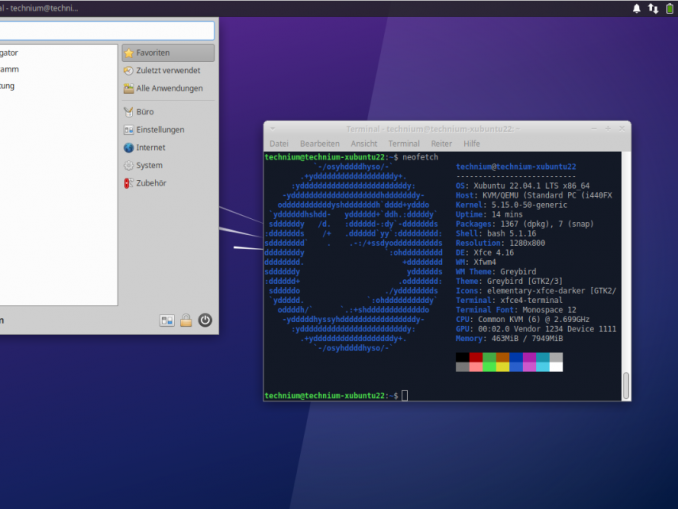Click the 'Packages: 1367 (dpkg), 7 (snap)' line

[x=525, y=224]
